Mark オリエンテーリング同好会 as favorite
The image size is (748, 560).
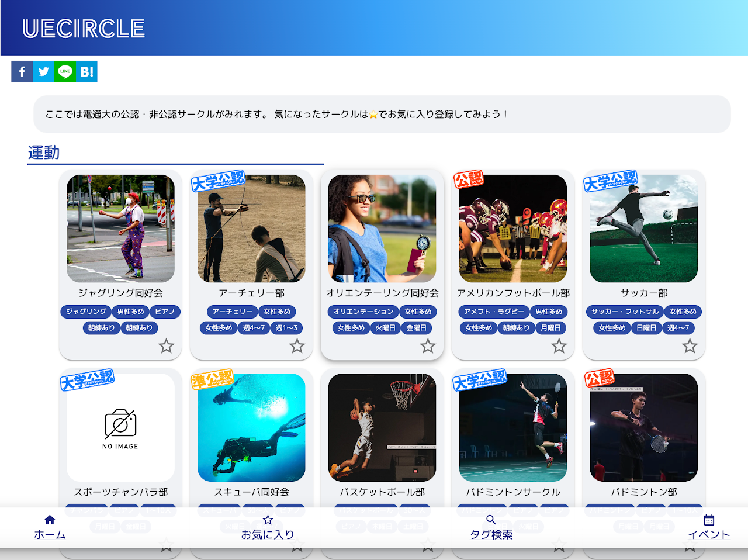click(428, 346)
